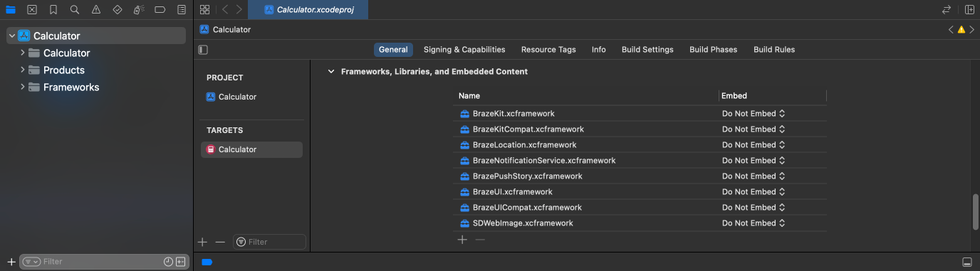Switch to Signing & Capabilities tab
The width and height of the screenshot is (980, 271).
pos(464,50)
